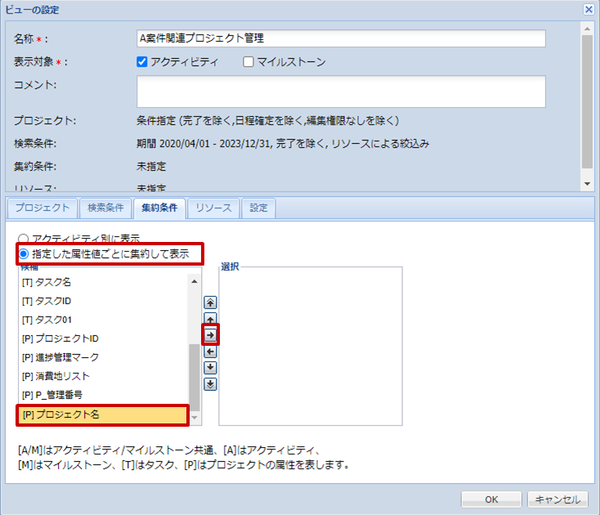Click the summary pane scroll-up arrow
Screen dimensions: 600x515
click(587, 29)
